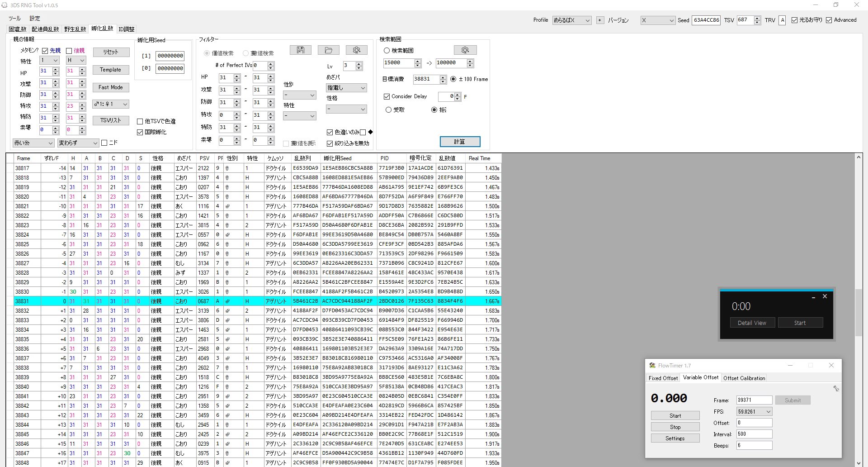Sort results by PSV column header
The height and width of the screenshot is (467, 868).
pos(205,158)
